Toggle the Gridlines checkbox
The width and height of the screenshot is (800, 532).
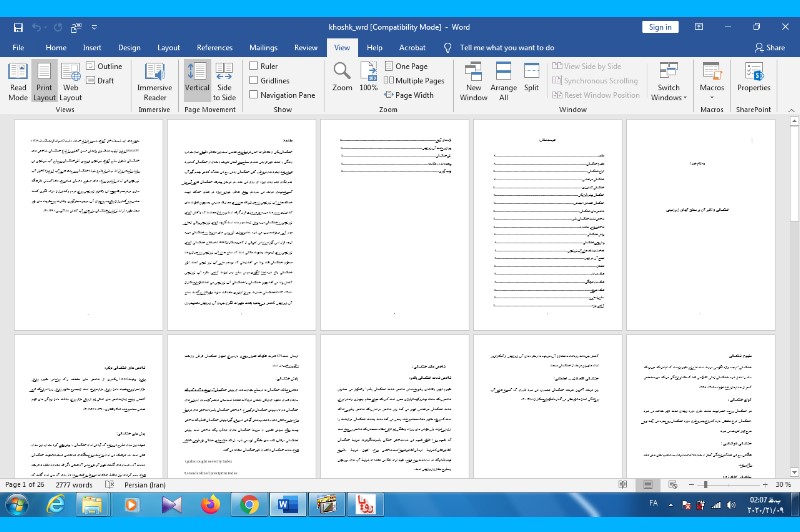tap(254, 80)
